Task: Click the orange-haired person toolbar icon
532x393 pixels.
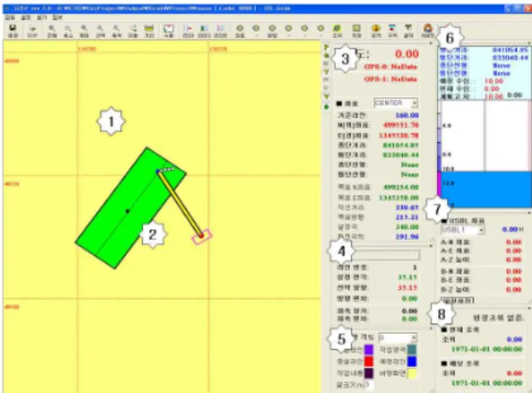Action: 428,29
